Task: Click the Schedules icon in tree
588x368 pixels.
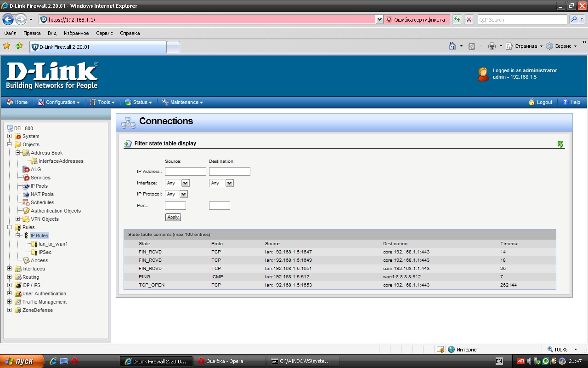Action: [26, 202]
